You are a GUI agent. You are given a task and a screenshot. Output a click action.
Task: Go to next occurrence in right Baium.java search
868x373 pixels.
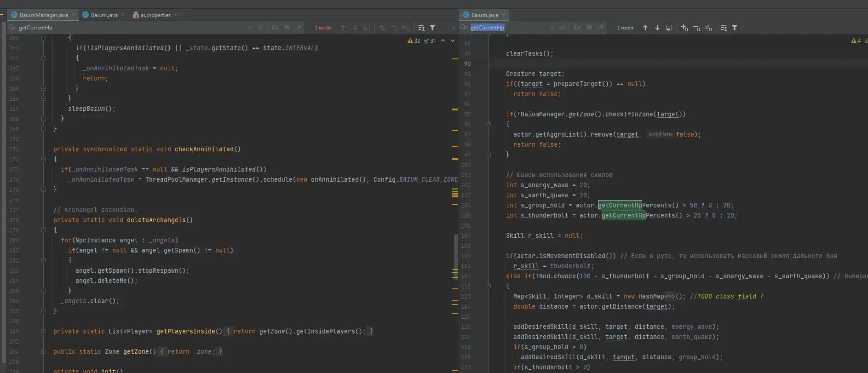click(x=657, y=28)
